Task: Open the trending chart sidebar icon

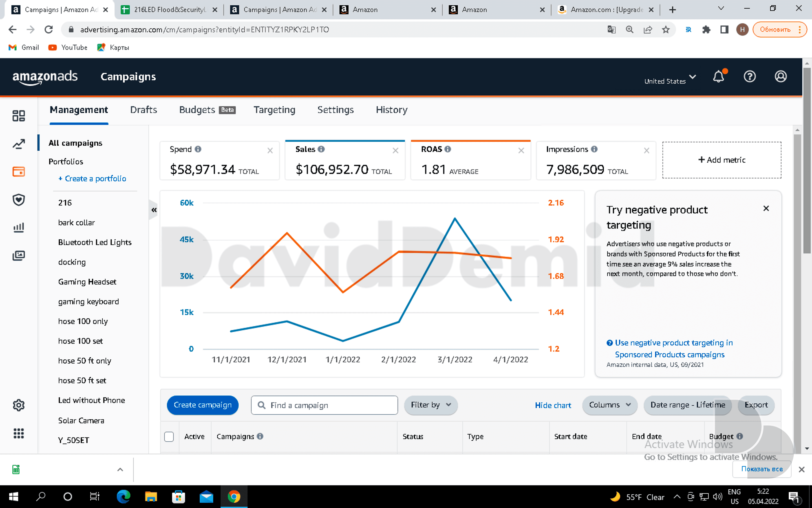Action: click(19, 144)
